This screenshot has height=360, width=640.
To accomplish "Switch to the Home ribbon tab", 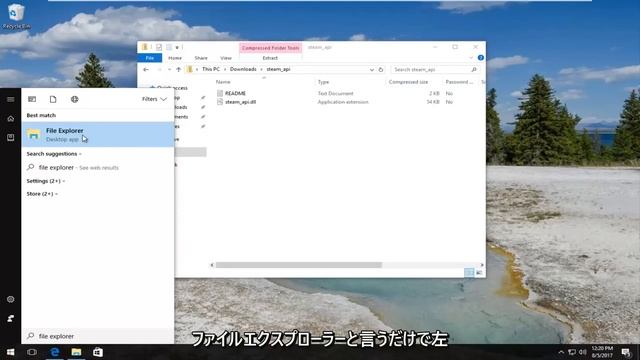I will (175, 58).
